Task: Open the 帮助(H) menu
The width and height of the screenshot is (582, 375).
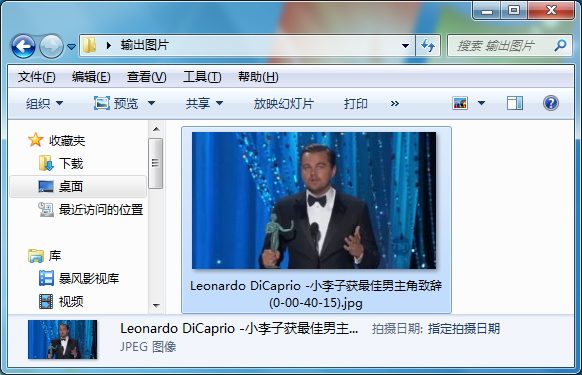Action: pyautogui.click(x=258, y=77)
